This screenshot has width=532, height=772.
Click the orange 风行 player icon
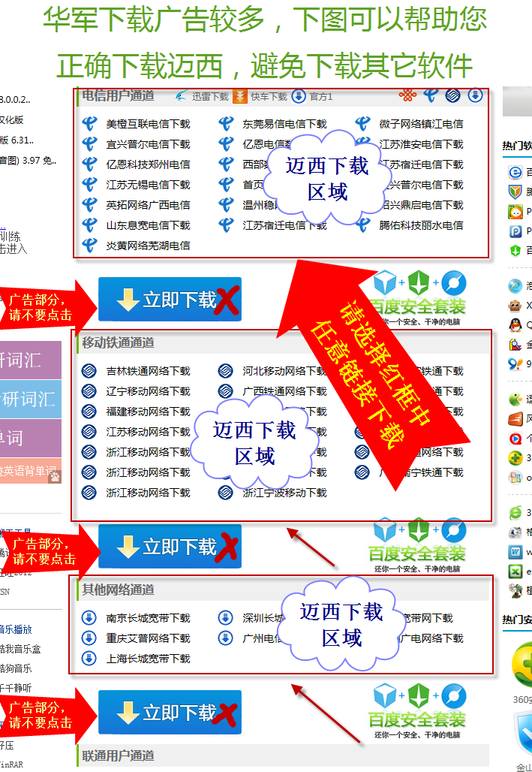[x=515, y=418]
